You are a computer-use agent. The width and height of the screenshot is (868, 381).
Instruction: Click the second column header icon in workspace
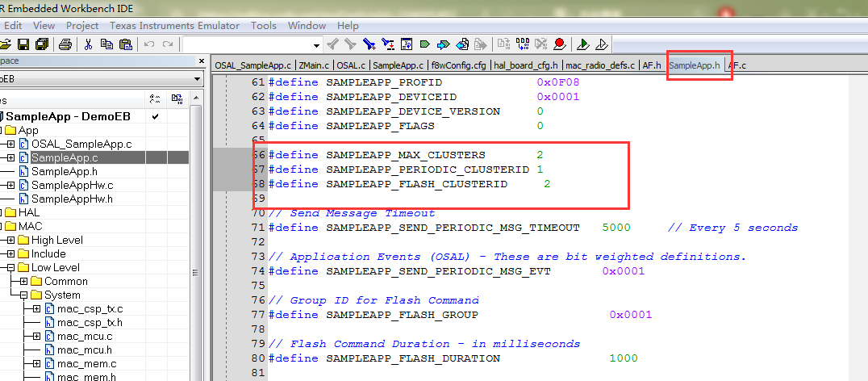click(177, 99)
